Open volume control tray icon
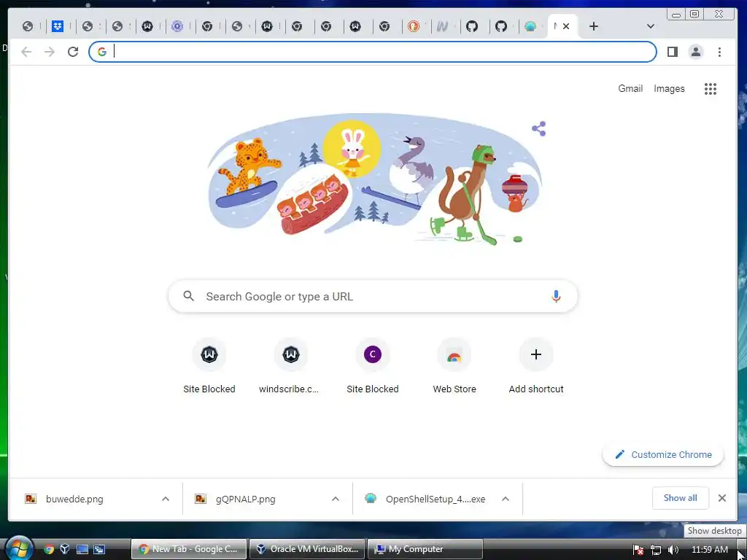The width and height of the screenshot is (747, 560). [673, 550]
